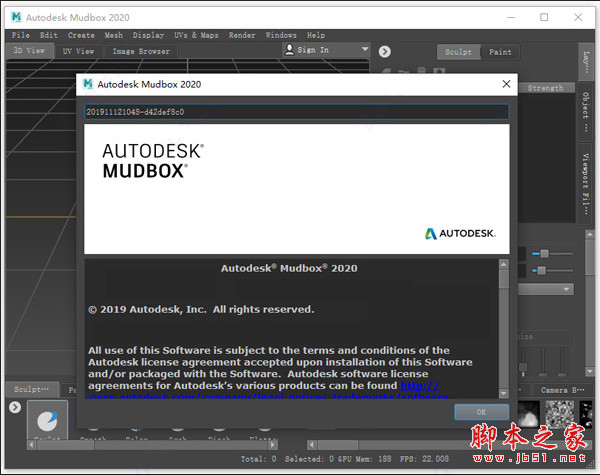Click the sculpt tray scrollbar right arrow

[x=272, y=445]
